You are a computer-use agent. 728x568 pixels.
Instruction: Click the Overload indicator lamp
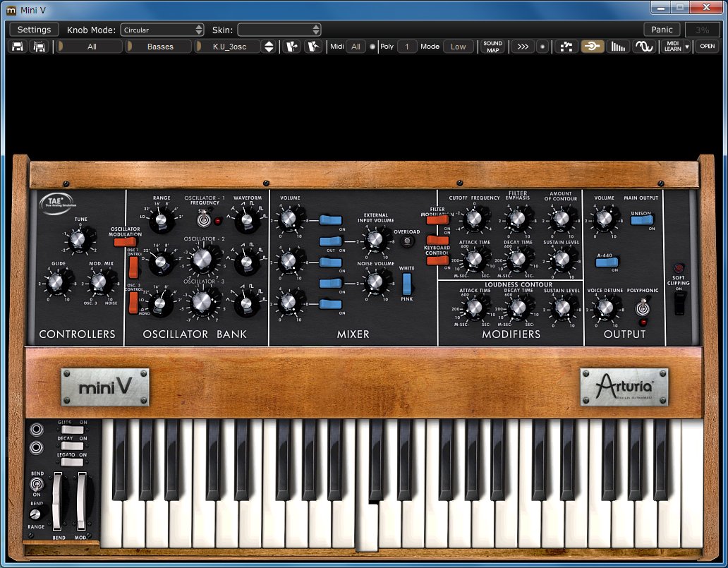click(x=407, y=241)
